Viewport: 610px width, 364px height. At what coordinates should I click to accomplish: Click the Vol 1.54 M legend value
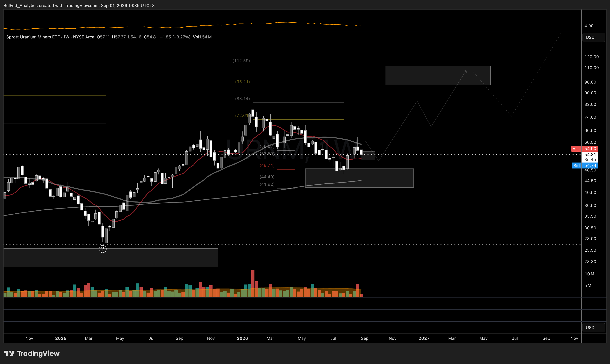[x=202, y=37]
